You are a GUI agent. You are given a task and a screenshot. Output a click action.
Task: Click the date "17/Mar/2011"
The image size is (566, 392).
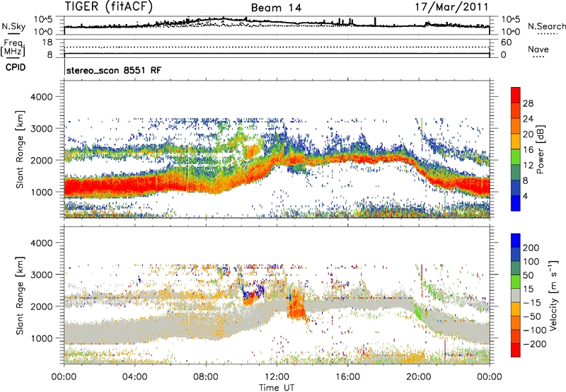[x=451, y=6]
